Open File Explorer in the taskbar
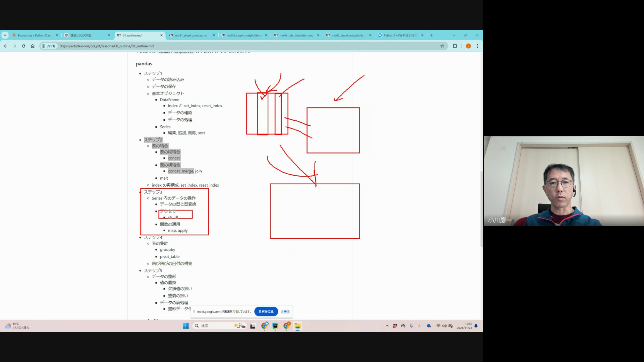Viewport: 644px width, 362px height. 297,326
